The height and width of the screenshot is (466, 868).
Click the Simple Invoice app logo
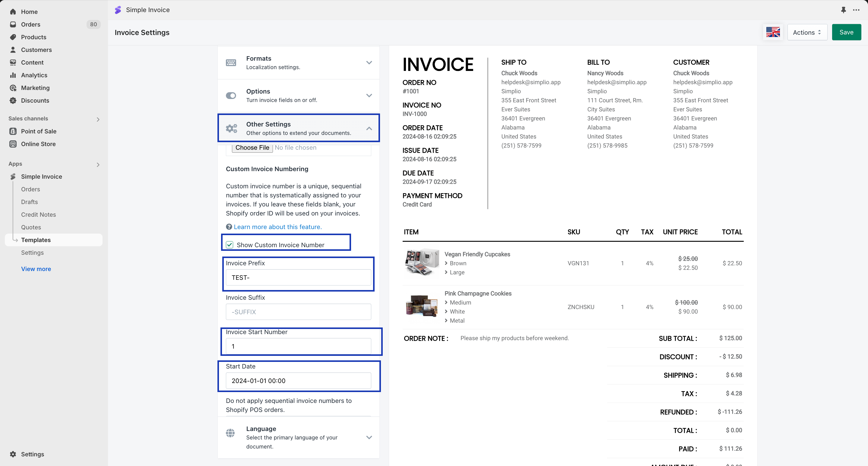click(118, 10)
